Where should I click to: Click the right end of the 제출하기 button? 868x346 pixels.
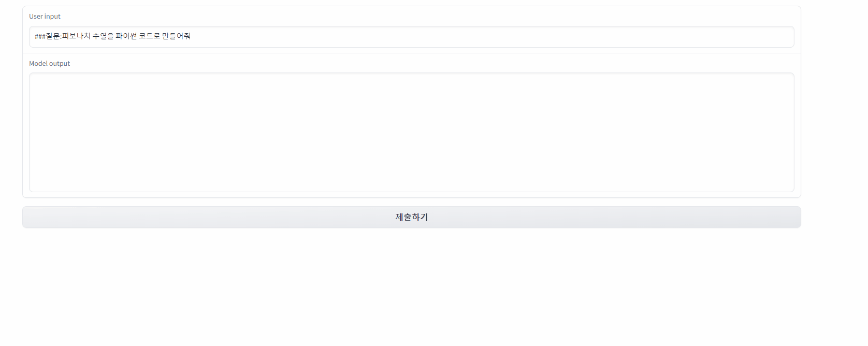click(792, 217)
